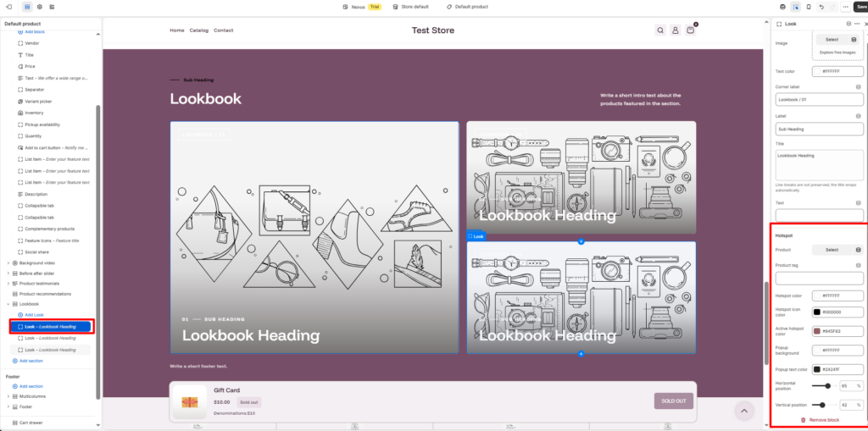Screen dimensions: 868x431
Task: Click the Undo arrow icon
Action: 821,7
